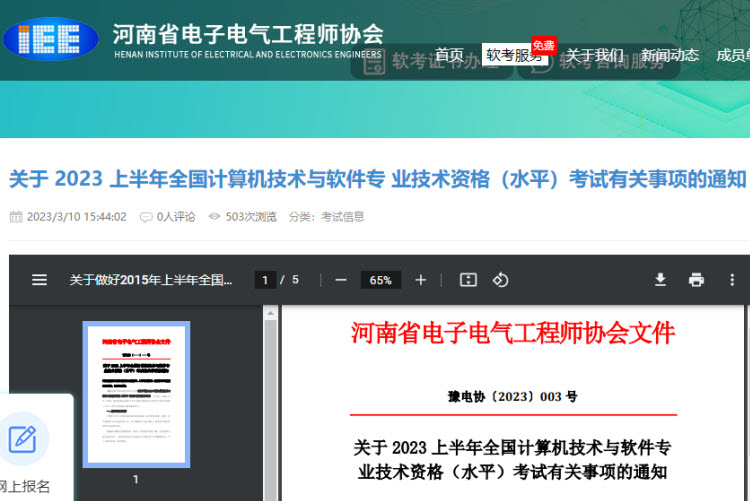Toggle the PDF sidebar menu icon
The image size is (750, 501).
[x=39, y=280]
